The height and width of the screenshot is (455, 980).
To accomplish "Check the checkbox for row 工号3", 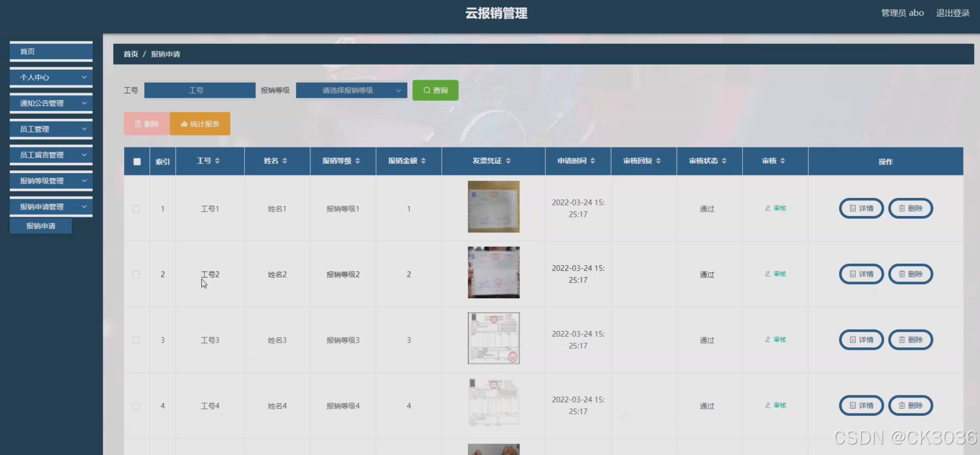I will coord(136,340).
